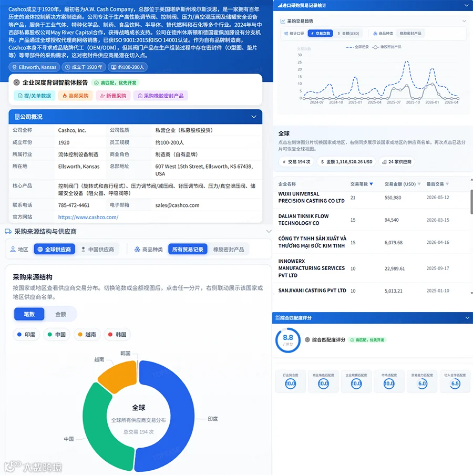Sort by 交易笔数 column arrow
The width and height of the screenshot is (473, 476).
pos(371,184)
